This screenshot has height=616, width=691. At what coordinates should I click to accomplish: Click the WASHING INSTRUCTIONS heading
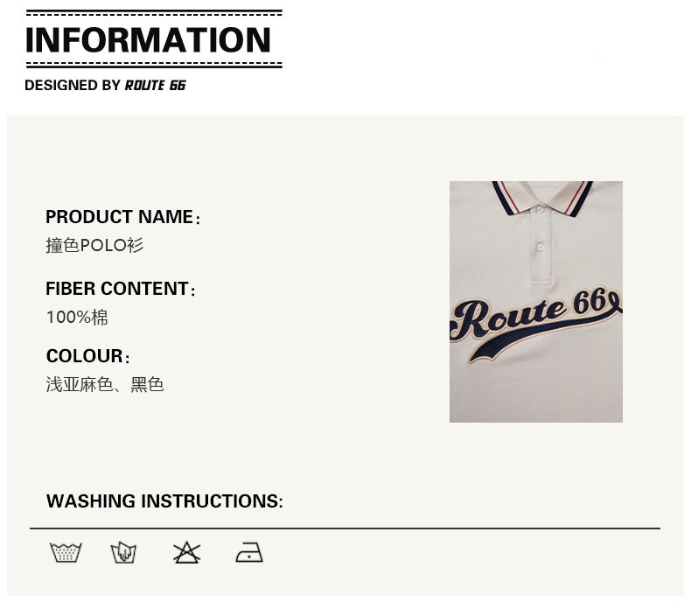[164, 501]
